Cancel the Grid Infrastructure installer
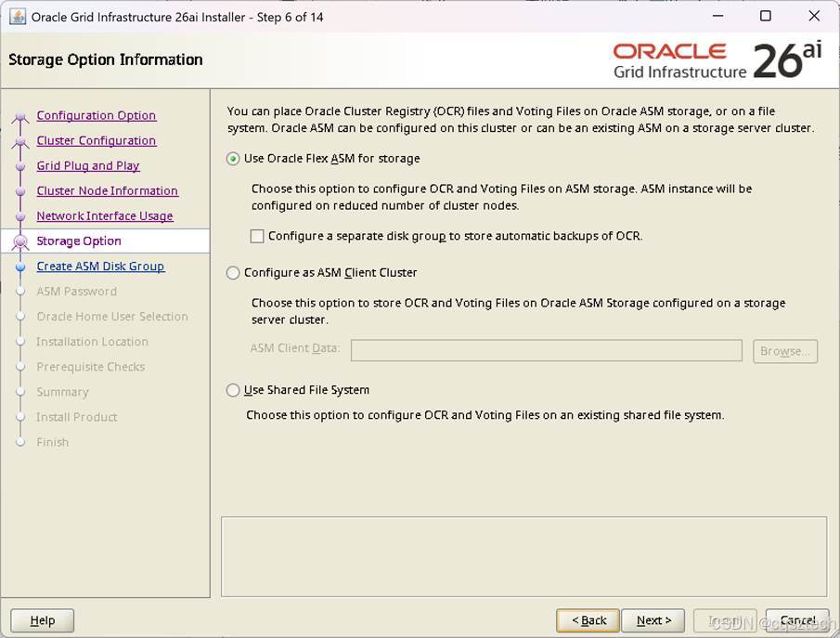This screenshot has width=840, height=638. pos(797,620)
